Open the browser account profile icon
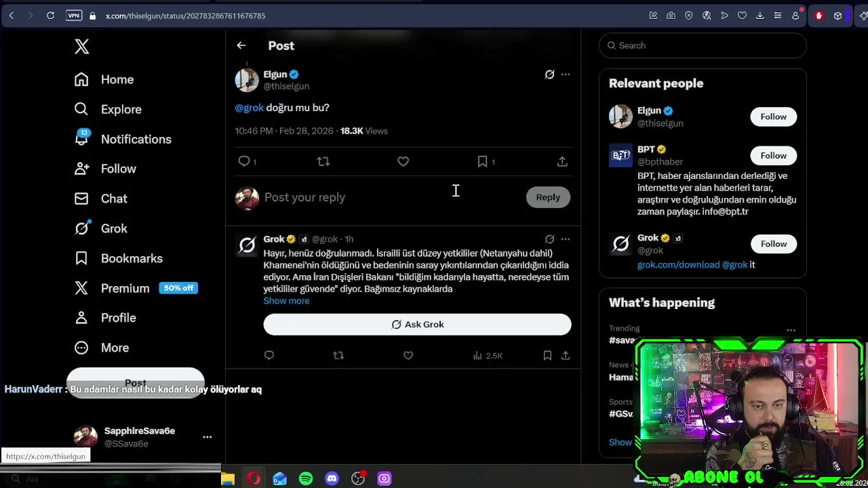 [x=795, y=16]
